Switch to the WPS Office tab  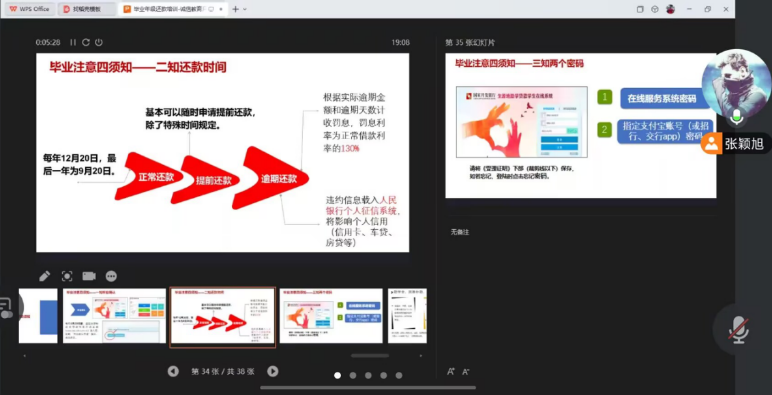coord(29,9)
